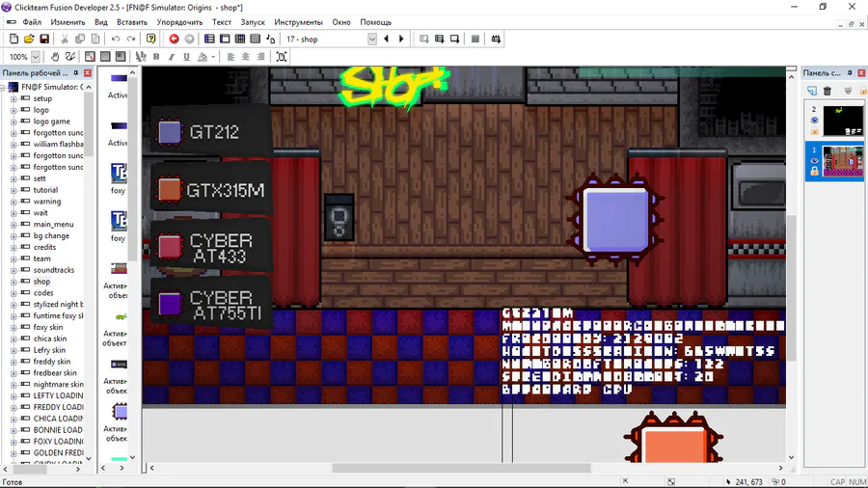Toggle lock on layer 2
The width and height of the screenshot is (868, 488).
[x=814, y=131]
